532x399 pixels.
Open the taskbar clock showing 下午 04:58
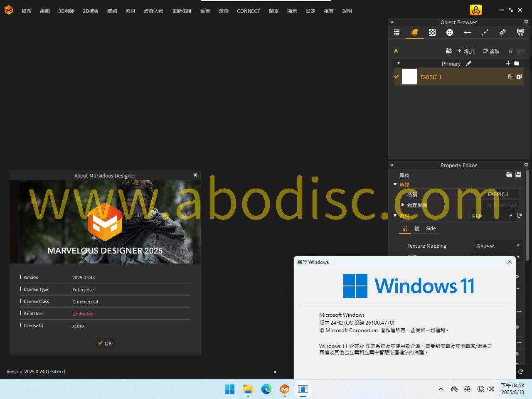512,389
